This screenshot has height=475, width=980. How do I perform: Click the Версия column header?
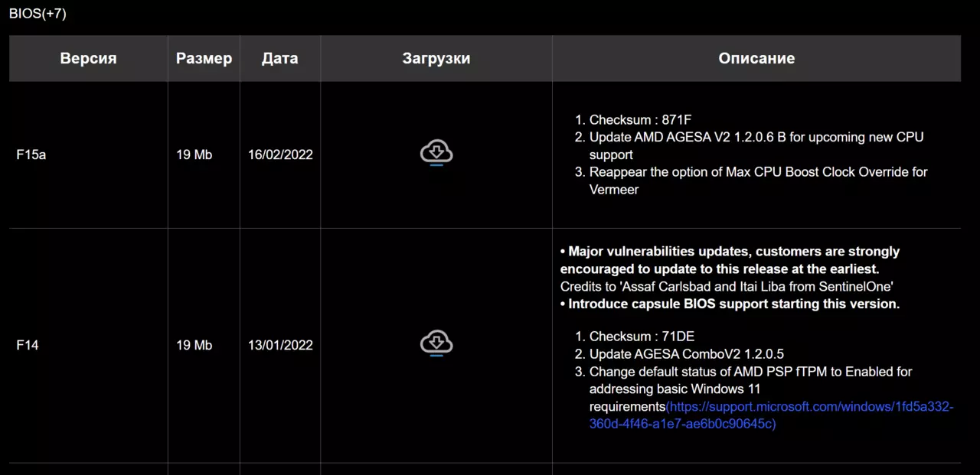(88, 59)
